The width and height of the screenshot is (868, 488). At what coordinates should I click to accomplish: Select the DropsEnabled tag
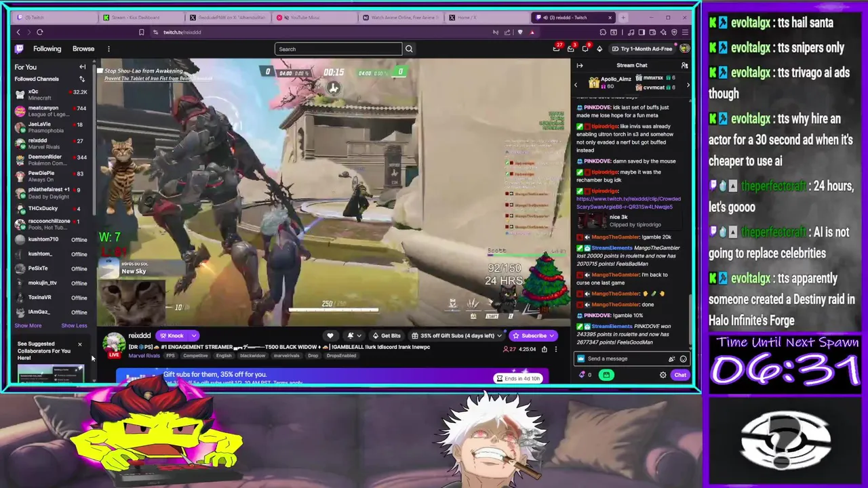tap(341, 356)
